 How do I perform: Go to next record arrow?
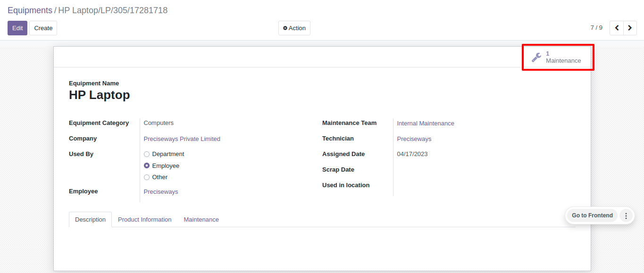[x=630, y=28]
